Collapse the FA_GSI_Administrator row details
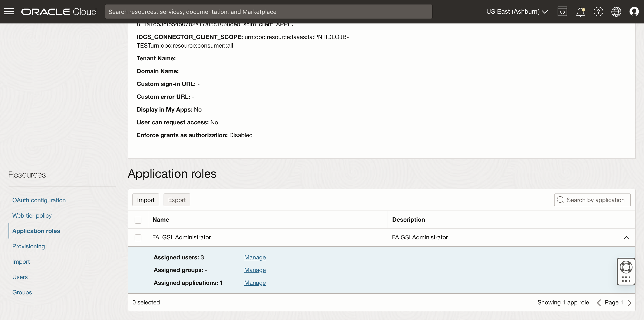 pos(626,237)
